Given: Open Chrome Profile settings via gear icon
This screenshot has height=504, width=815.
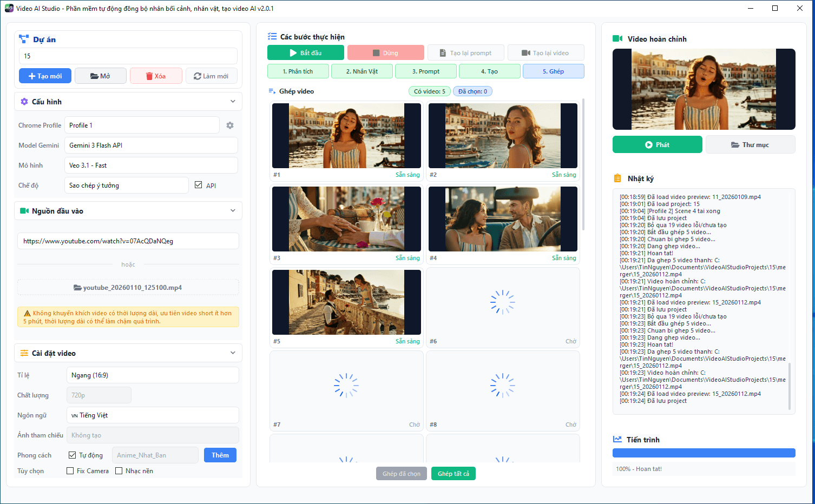Looking at the screenshot, I should pos(229,125).
